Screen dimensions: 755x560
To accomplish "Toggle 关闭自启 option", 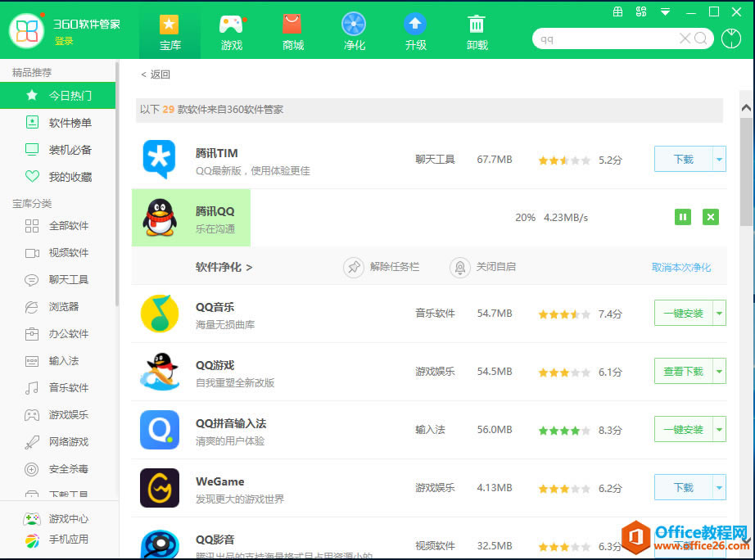I will pos(482,267).
